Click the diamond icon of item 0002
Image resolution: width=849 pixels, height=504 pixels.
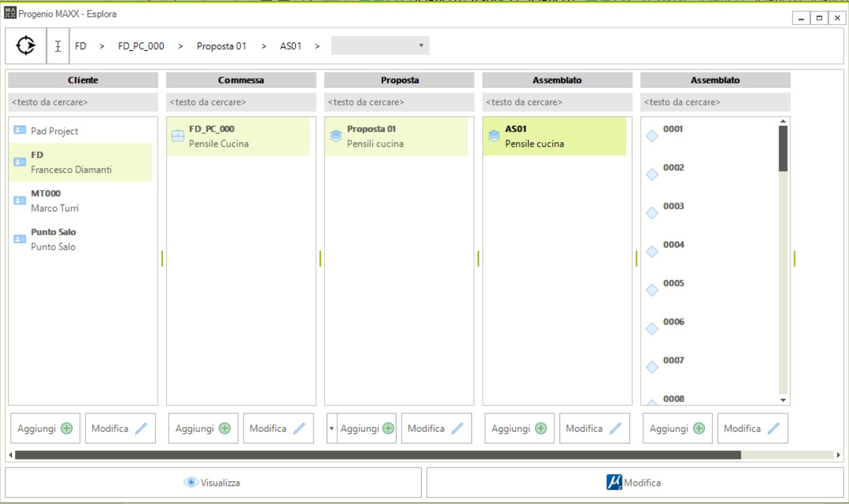click(653, 174)
